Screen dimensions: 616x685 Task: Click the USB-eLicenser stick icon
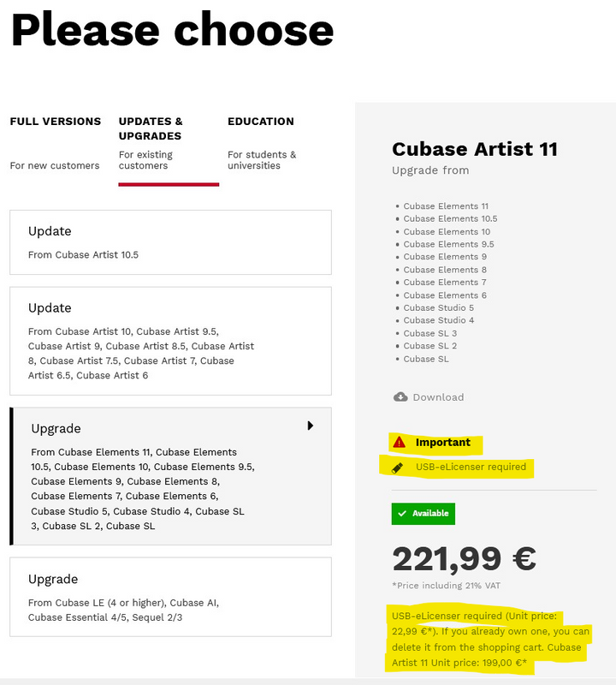pos(398,468)
